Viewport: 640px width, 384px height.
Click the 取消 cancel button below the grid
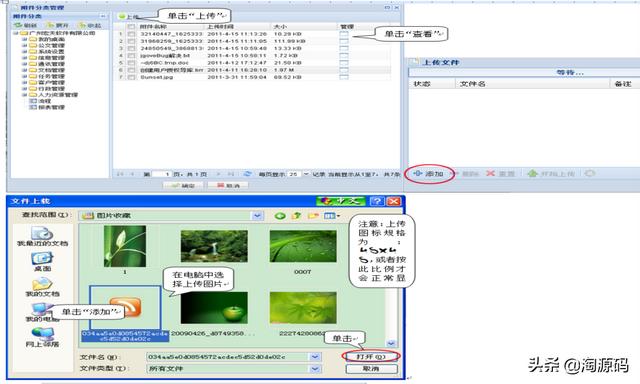click(228, 186)
